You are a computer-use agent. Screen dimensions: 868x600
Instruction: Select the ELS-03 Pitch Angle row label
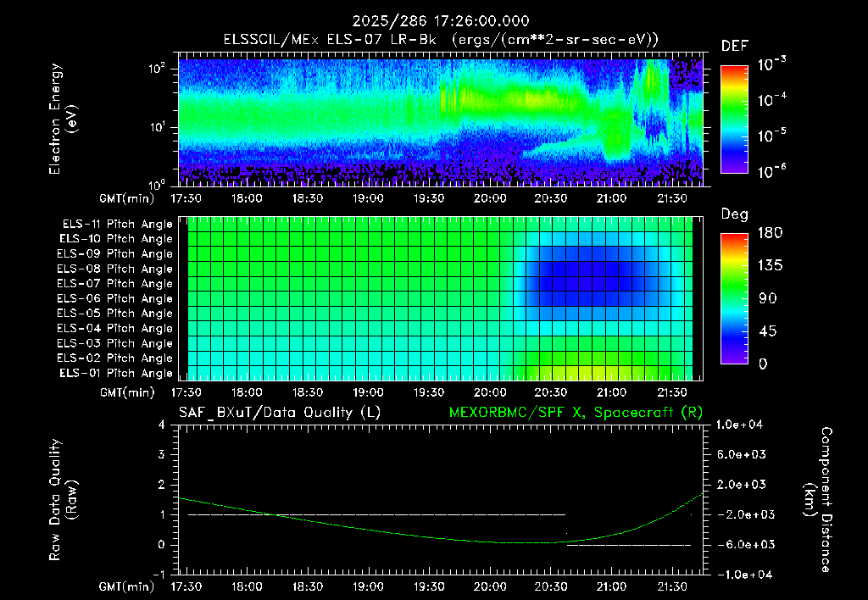pos(115,343)
